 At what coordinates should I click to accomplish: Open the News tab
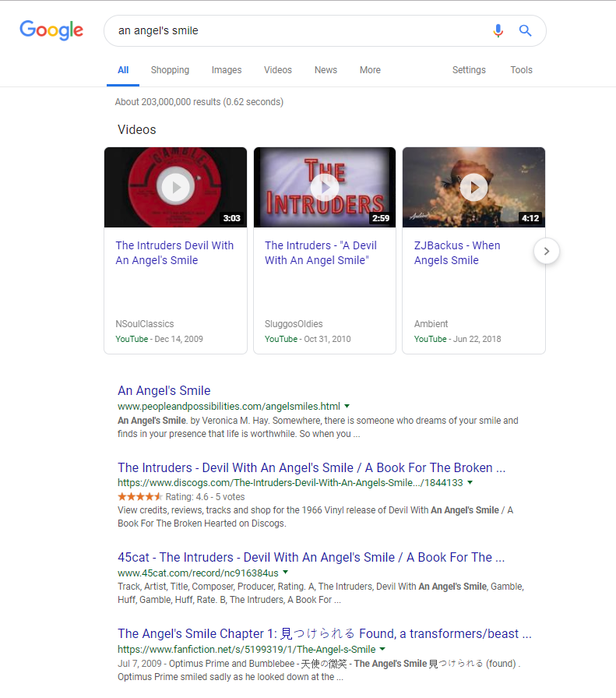pyautogui.click(x=326, y=70)
